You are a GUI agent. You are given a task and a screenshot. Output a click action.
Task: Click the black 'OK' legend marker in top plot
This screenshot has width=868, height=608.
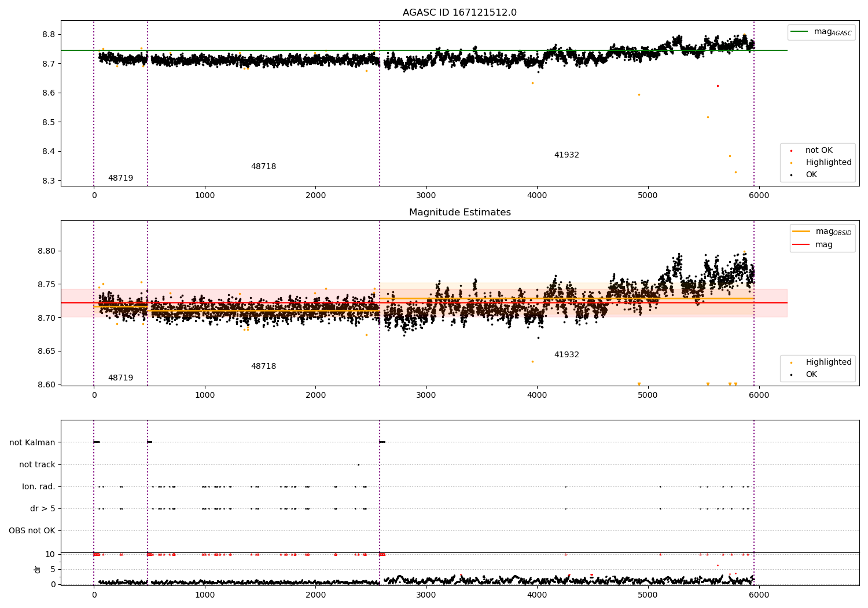[791, 175]
